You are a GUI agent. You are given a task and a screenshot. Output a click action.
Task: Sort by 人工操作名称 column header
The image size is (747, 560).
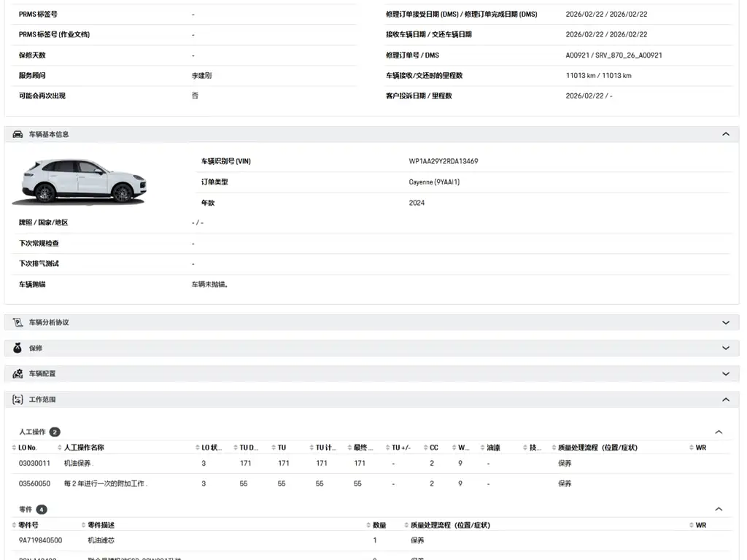84,448
